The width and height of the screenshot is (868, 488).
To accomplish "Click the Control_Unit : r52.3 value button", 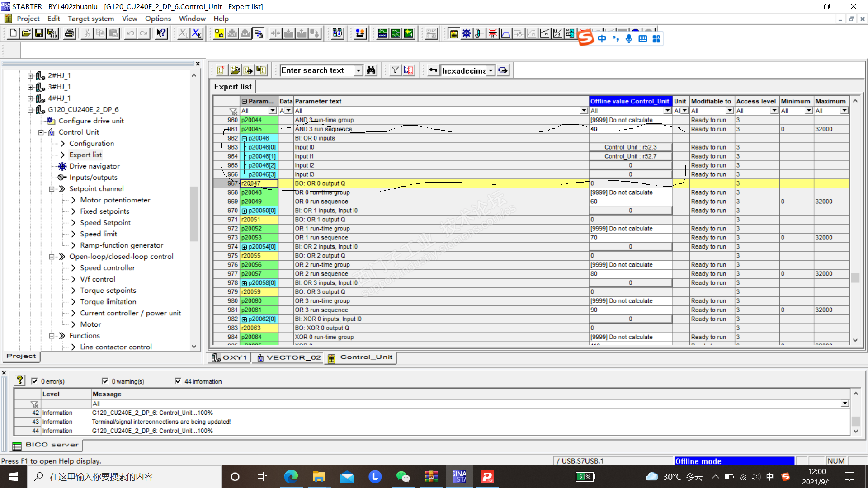I will pos(630,147).
